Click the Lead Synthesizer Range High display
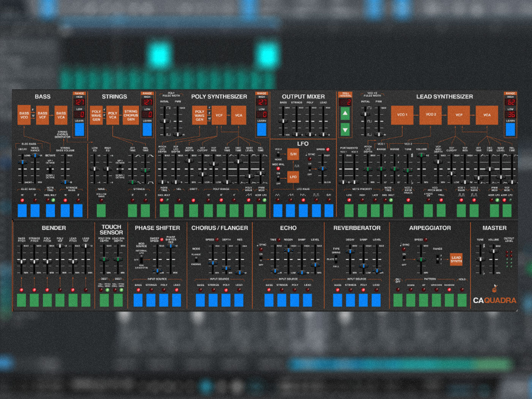This screenshot has height=399, width=532. pos(510,102)
